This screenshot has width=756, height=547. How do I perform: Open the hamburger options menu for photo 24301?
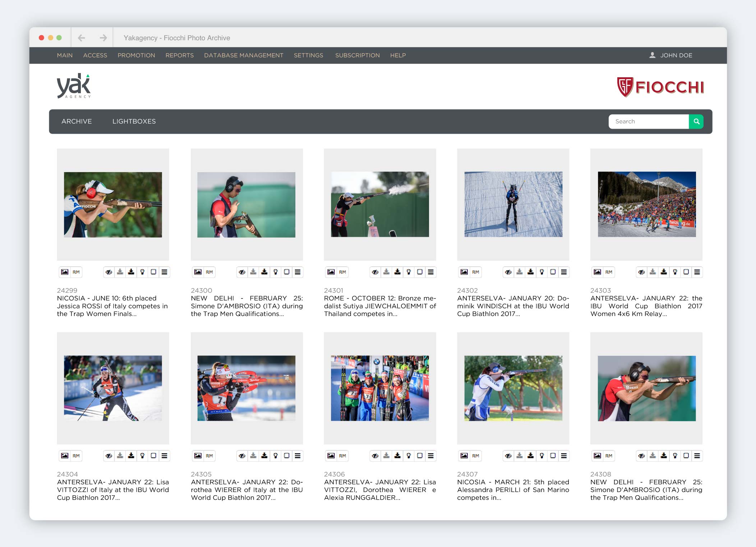coord(431,272)
